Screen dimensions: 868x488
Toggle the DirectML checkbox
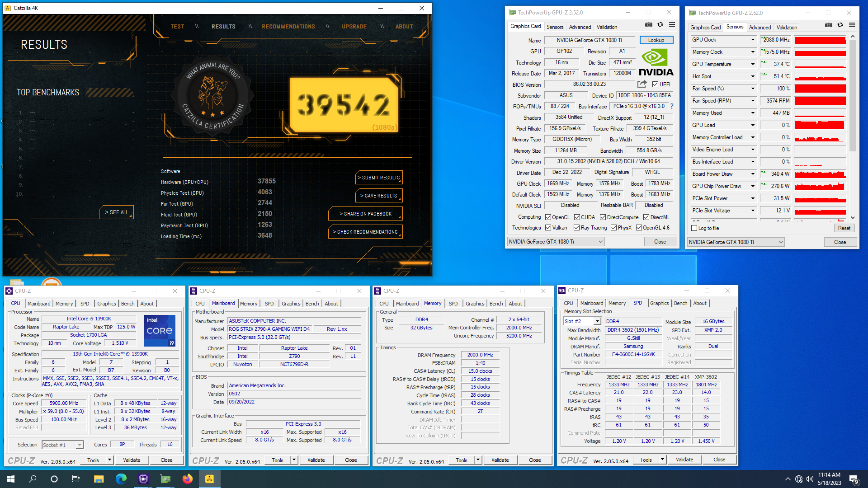(x=646, y=217)
